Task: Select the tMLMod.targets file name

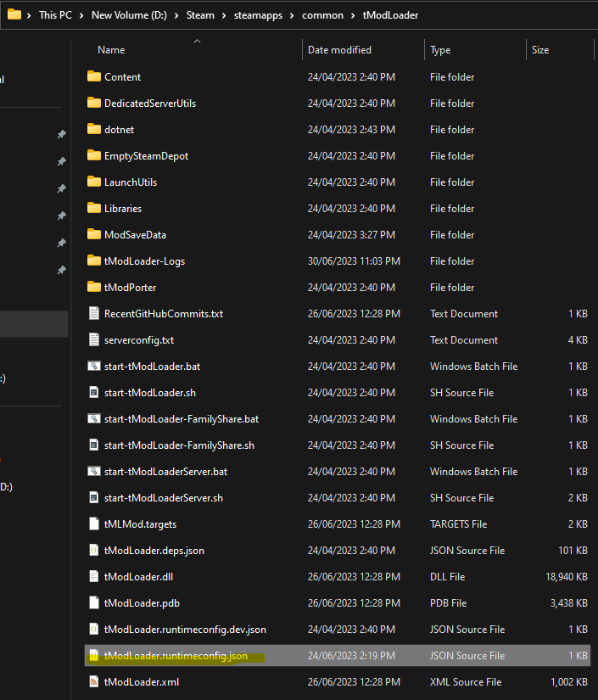Action: (140, 524)
